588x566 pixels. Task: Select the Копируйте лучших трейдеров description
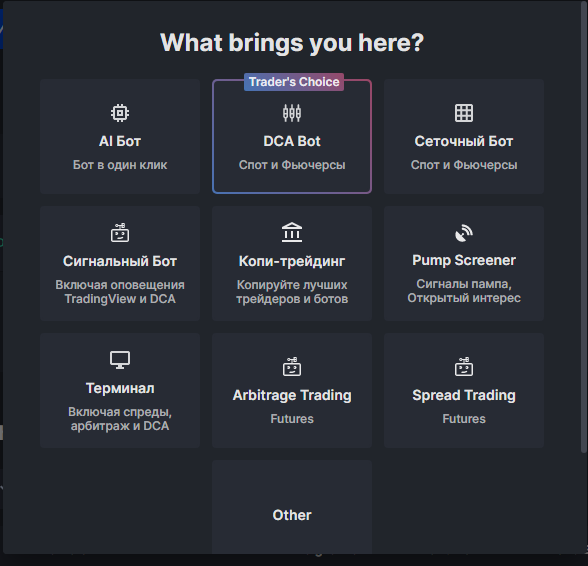tap(292, 292)
